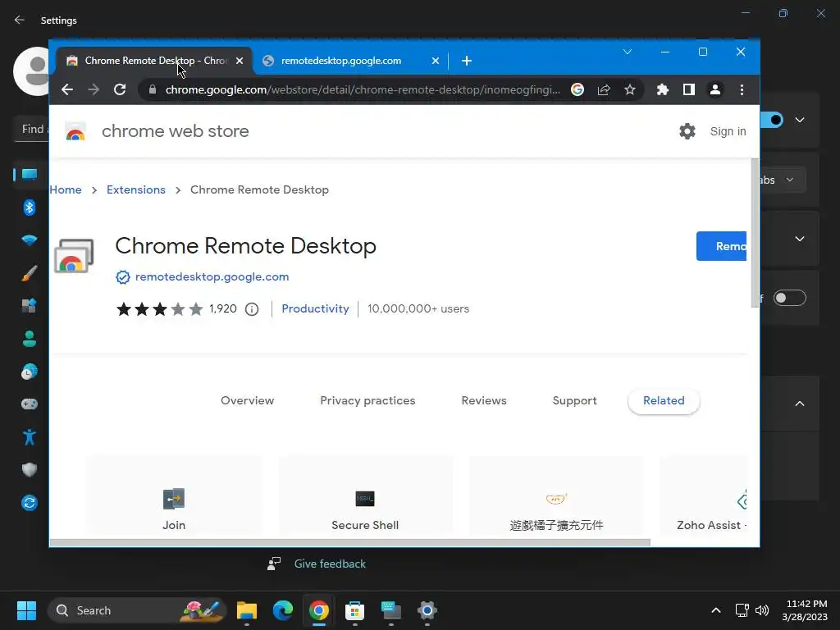Open the tabs dropdown in Settings
The image size is (840, 630).
point(782,180)
